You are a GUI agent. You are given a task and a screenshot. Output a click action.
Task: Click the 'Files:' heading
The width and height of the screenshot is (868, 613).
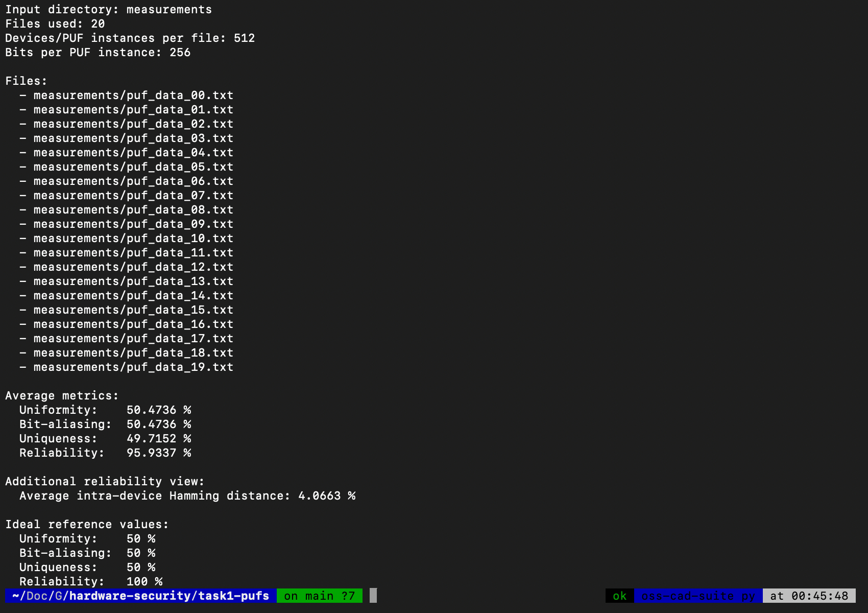tap(26, 81)
